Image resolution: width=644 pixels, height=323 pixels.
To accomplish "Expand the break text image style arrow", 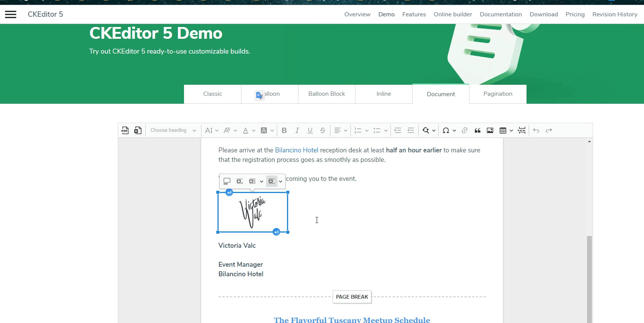I will point(281,181).
